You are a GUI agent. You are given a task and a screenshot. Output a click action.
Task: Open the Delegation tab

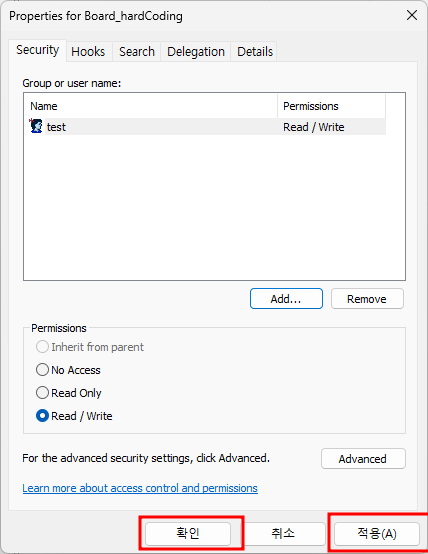[x=196, y=52]
